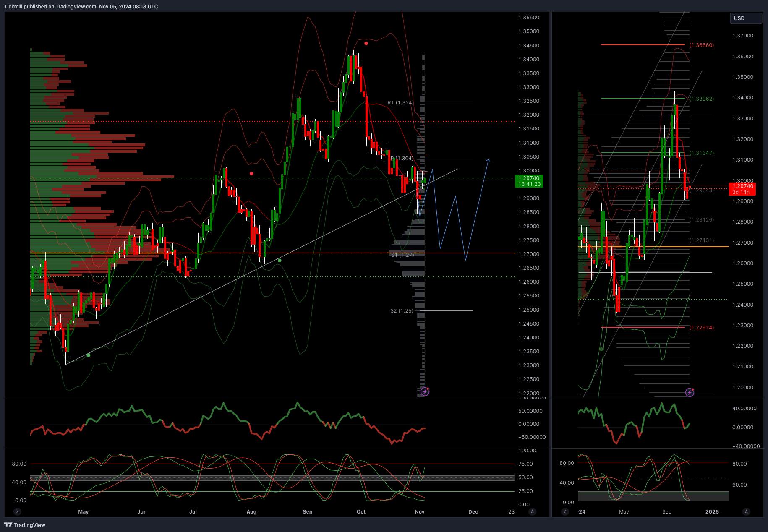Click the −50.00000 oscillator scale value
The height and width of the screenshot is (532, 768).
(x=532, y=437)
